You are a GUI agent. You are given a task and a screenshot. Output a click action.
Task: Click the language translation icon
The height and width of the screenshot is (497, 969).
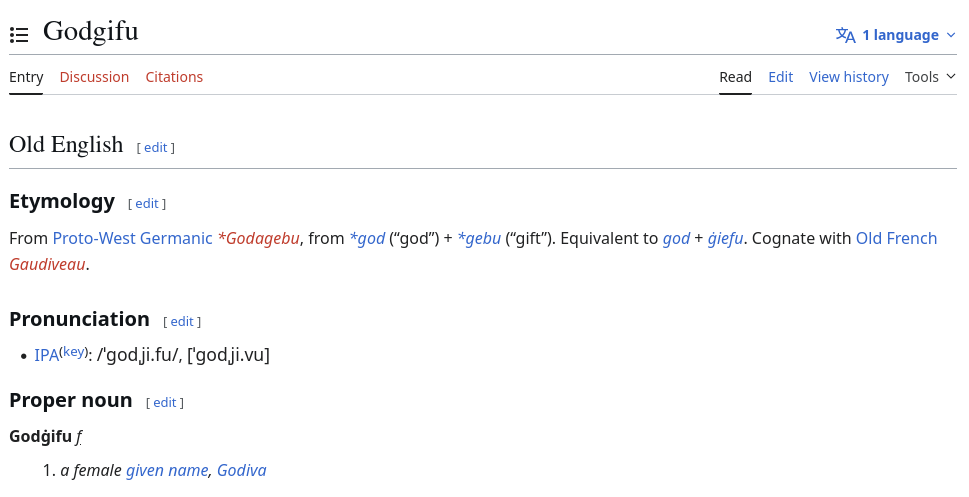pyautogui.click(x=845, y=35)
